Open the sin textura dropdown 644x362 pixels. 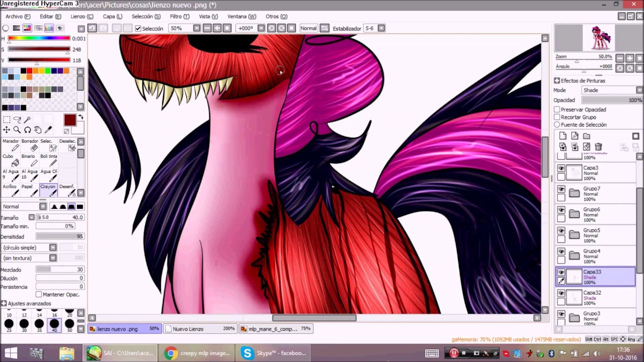click(53, 258)
